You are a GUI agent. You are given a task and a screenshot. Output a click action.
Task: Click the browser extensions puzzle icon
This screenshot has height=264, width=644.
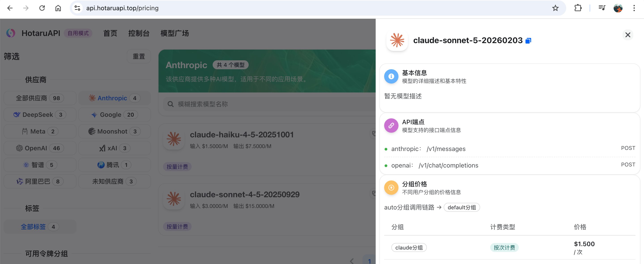tap(578, 8)
